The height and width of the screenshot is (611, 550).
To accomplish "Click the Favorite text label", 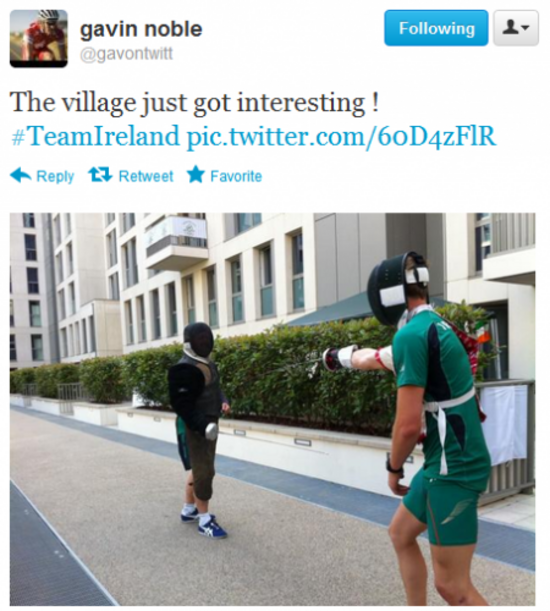I will (236, 176).
